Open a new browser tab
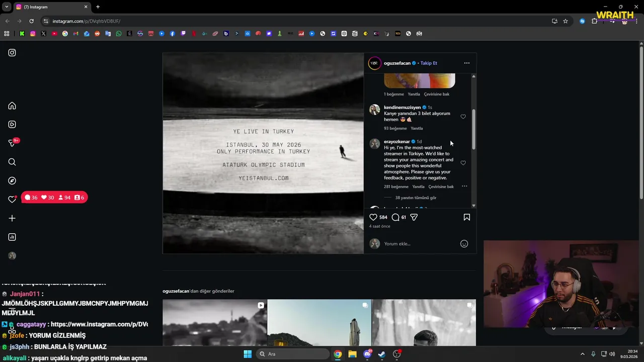Viewport: 644px width, 362px height. (x=98, y=7)
